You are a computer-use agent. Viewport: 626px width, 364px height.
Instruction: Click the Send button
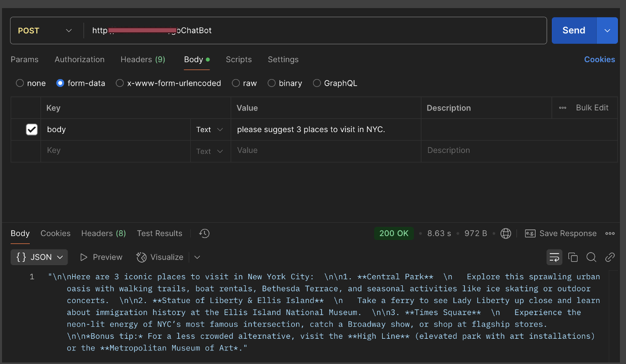pyautogui.click(x=574, y=30)
